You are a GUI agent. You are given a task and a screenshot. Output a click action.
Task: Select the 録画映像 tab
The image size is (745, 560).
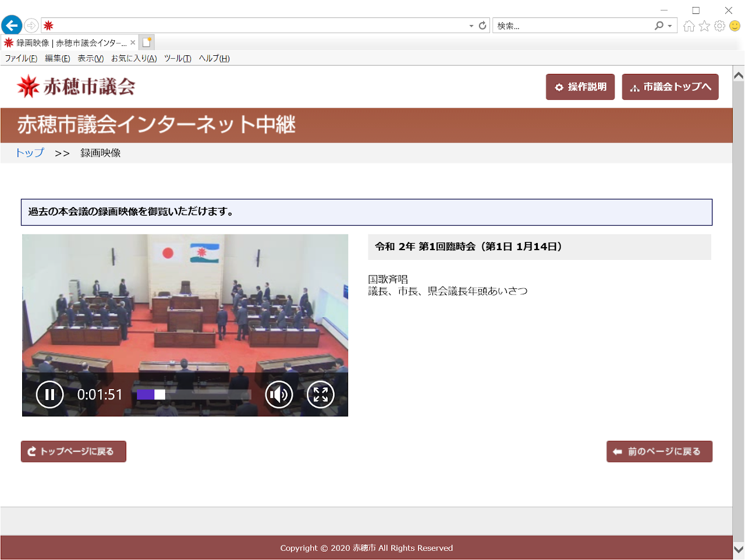tap(70, 42)
